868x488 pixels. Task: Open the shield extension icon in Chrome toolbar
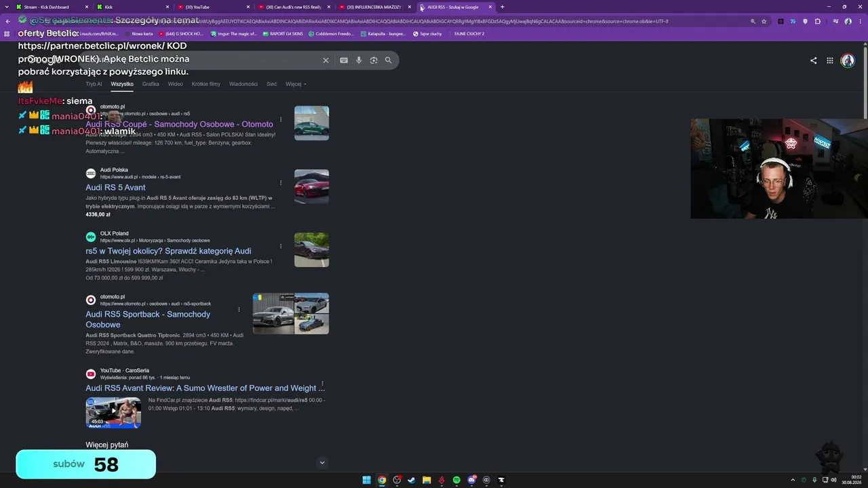[x=805, y=22]
